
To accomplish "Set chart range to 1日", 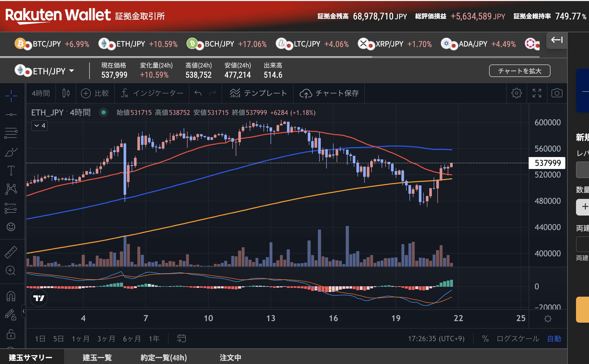I will [x=40, y=339].
